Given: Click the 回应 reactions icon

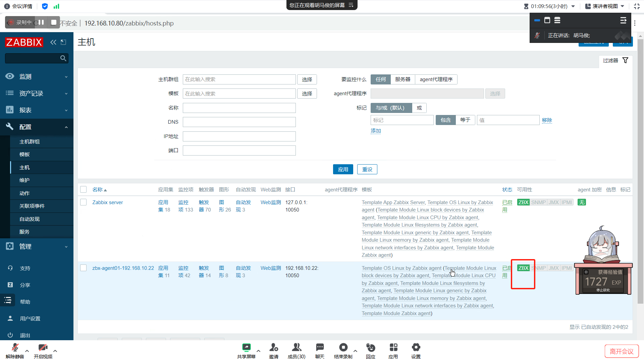Looking at the screenshot, I should coord(371,347).
